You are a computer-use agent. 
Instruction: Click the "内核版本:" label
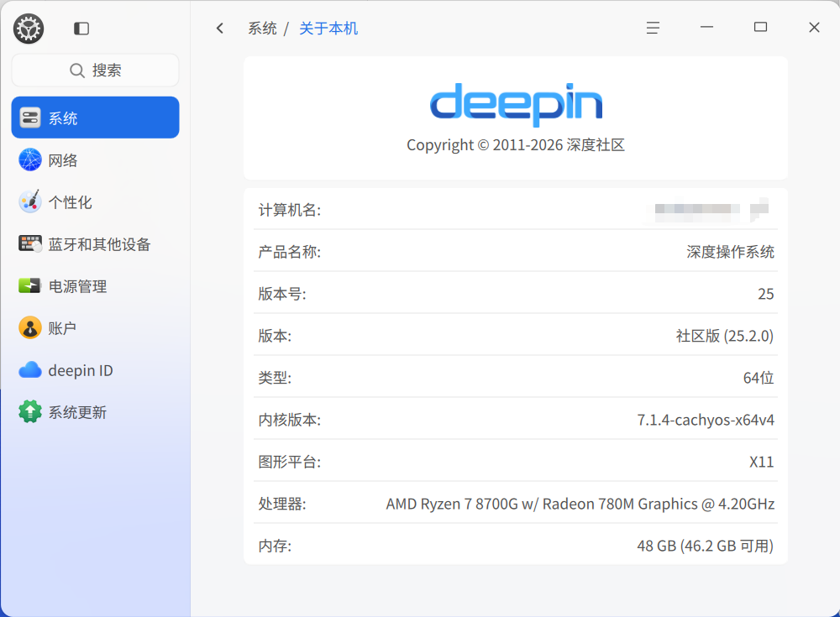(290, 420)
